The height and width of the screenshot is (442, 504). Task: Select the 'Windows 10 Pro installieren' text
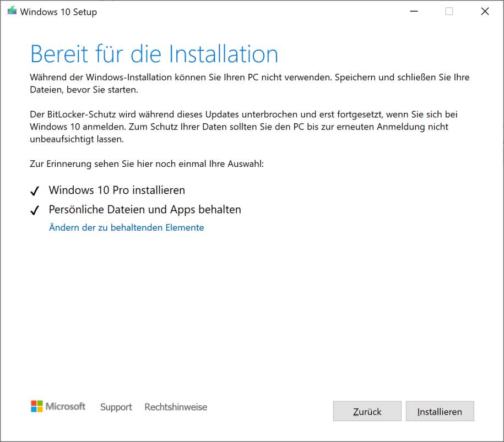(117, 190)
